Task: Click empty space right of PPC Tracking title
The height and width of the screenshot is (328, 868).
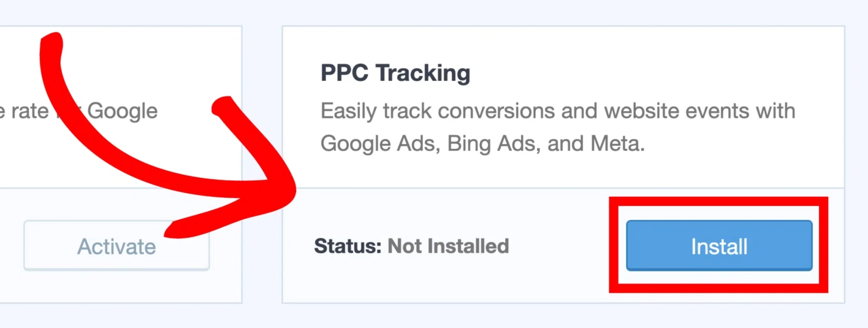Action: (x=637, y=73)
